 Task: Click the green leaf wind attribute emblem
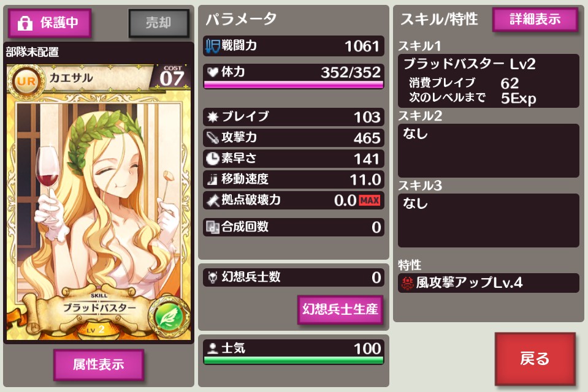point(169,317)
